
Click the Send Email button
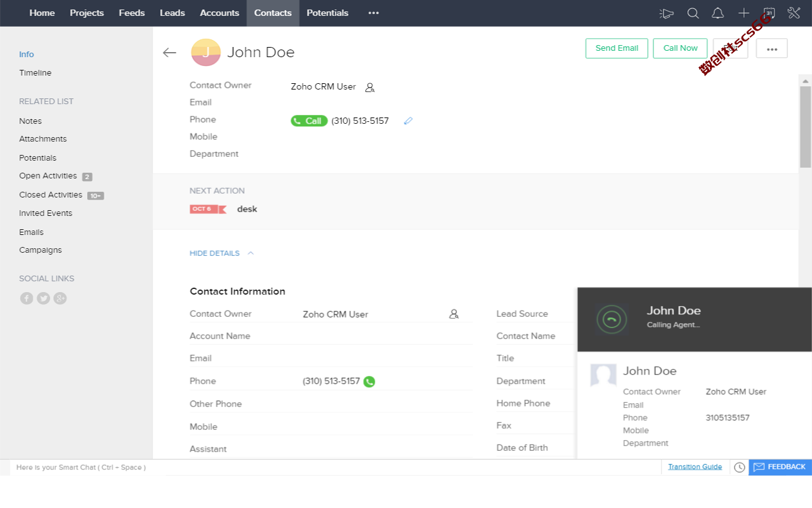[x=617, y=48]
